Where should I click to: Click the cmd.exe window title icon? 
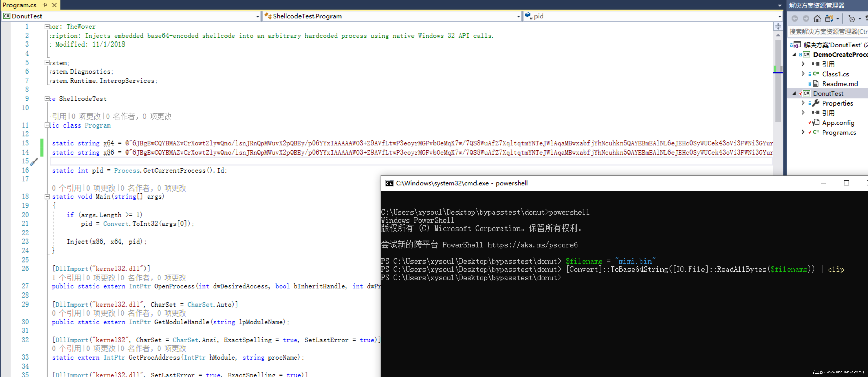389,183
